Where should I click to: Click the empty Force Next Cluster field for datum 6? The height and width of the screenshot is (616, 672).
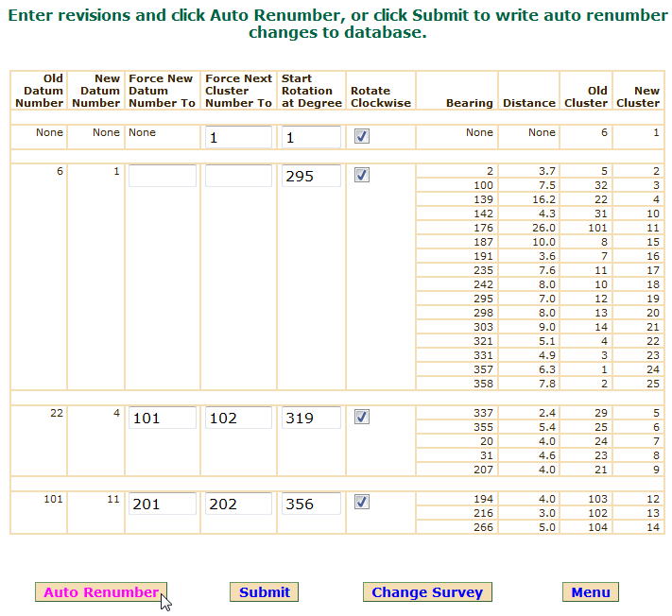pos(238,176)
